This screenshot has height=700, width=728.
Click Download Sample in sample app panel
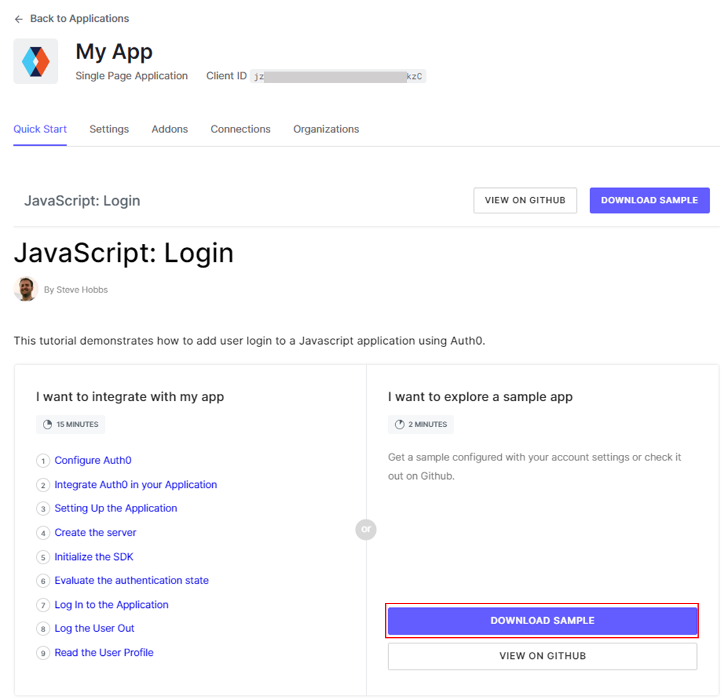543,620
